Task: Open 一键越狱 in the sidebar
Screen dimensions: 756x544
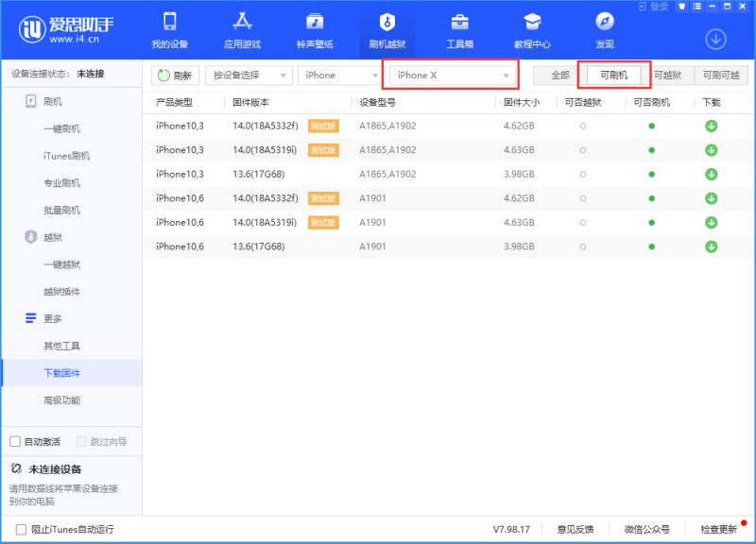Action: pos(61,264)
